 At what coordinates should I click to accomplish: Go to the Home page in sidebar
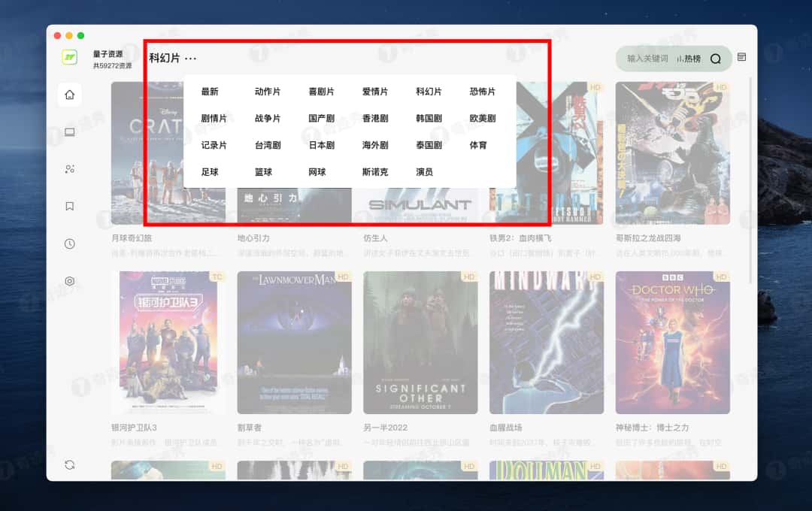(x=69, y=95)
